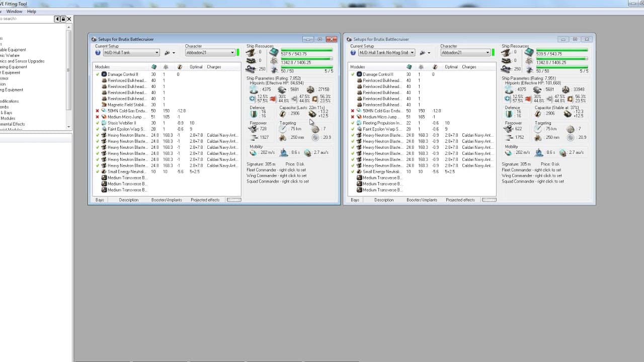The image size is (644, 362).
Task: Click the browser panel search field
Action: pos(27,19)
